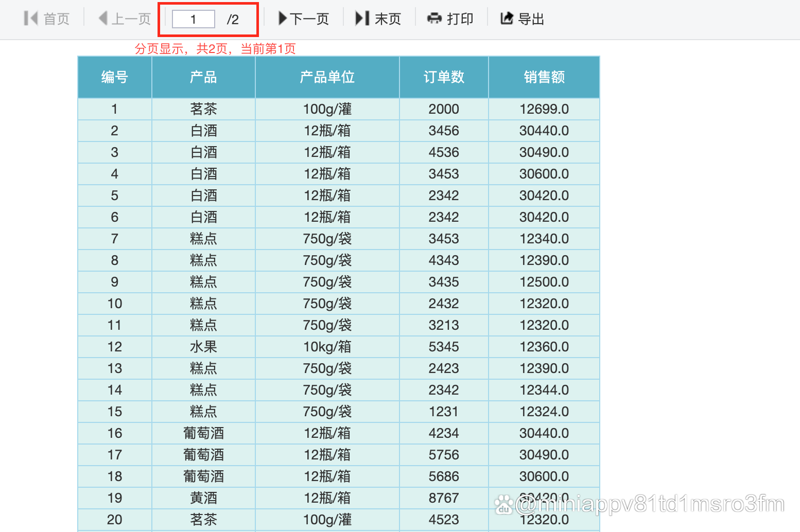Click sales value 12360.0
This screenshot has width=800, height=532.
click(x=544, y=347)
